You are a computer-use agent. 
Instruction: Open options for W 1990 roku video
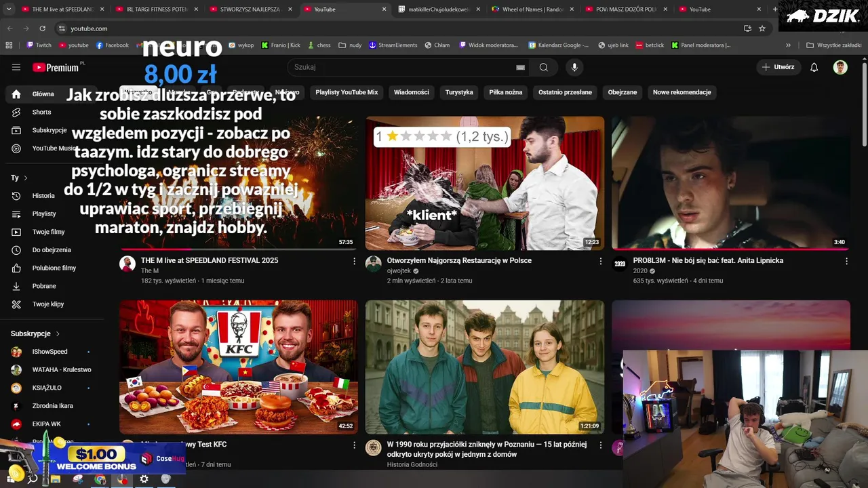[600, 445]
